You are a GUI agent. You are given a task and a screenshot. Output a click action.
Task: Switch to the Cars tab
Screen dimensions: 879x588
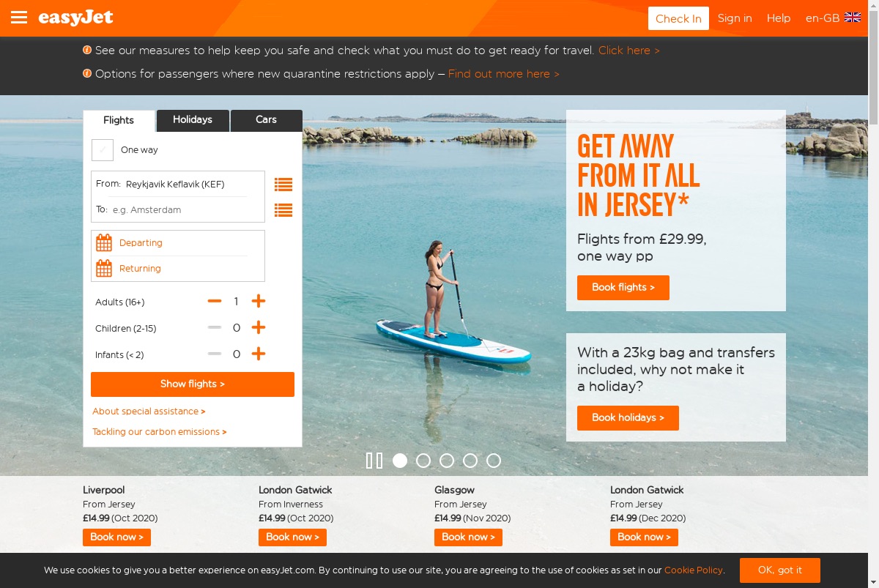pyautogui.click(x=267, y=120)
